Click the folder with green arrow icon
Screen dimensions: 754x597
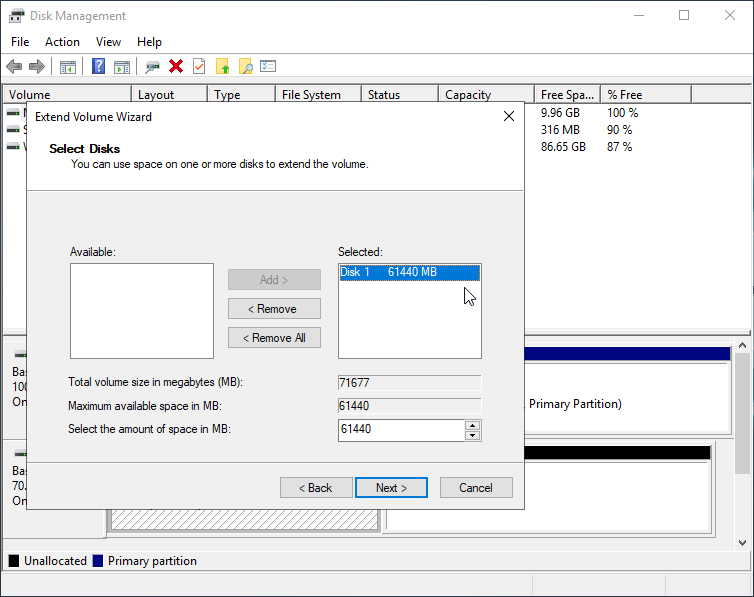223,67
